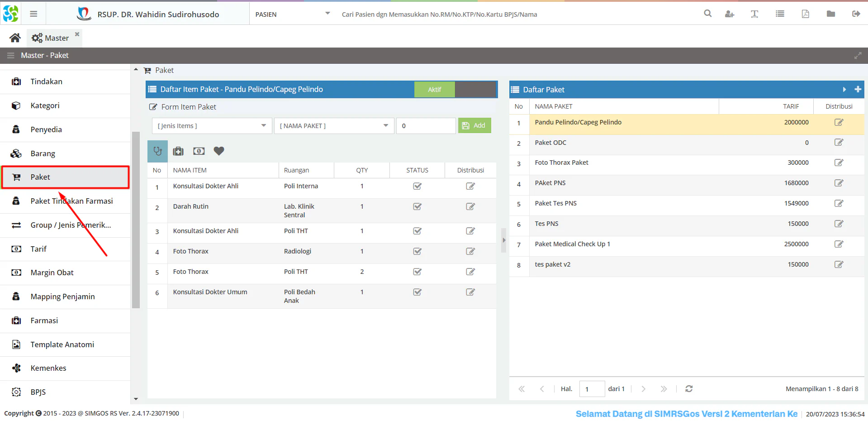Click the fullscreen expand icon on Master - Paket bar
This screenshot has height=421, width=868.
point(858,56)
